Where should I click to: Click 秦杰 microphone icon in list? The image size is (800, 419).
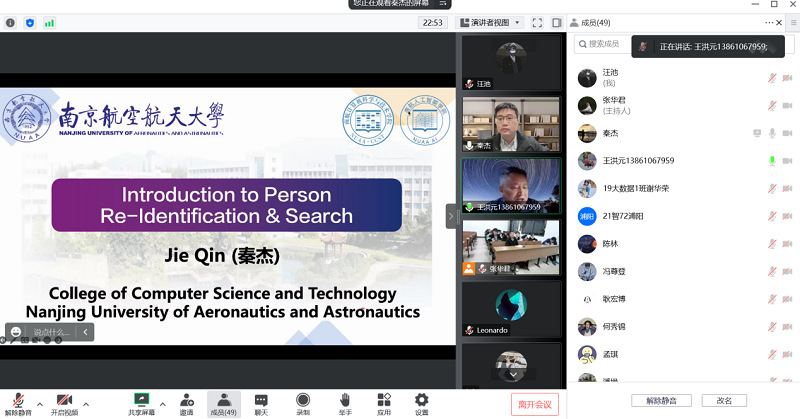[772, 133]
